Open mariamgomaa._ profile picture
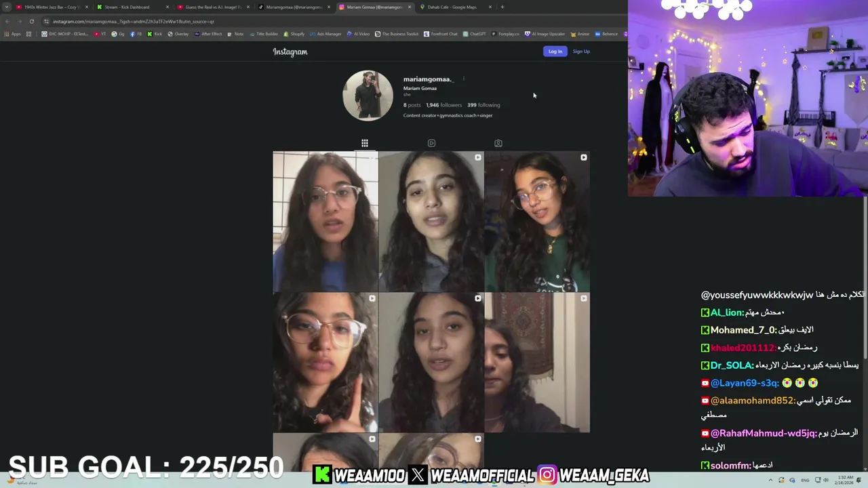The width and height of the screenshot is (868, 488). click(x=368, y=96)
